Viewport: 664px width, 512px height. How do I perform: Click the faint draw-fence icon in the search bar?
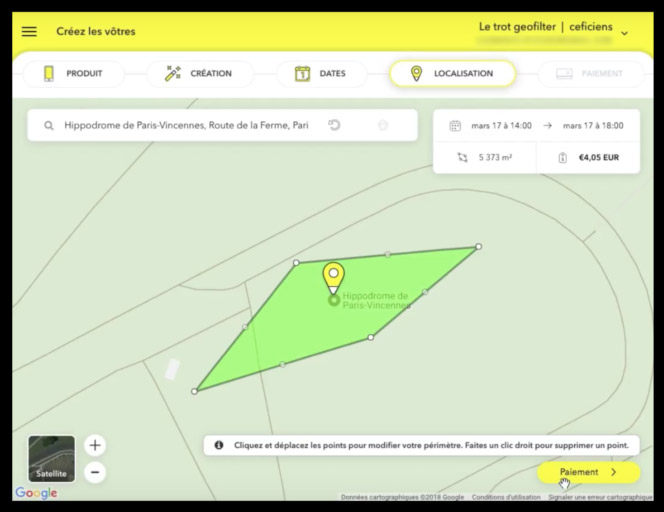[383, 125]
